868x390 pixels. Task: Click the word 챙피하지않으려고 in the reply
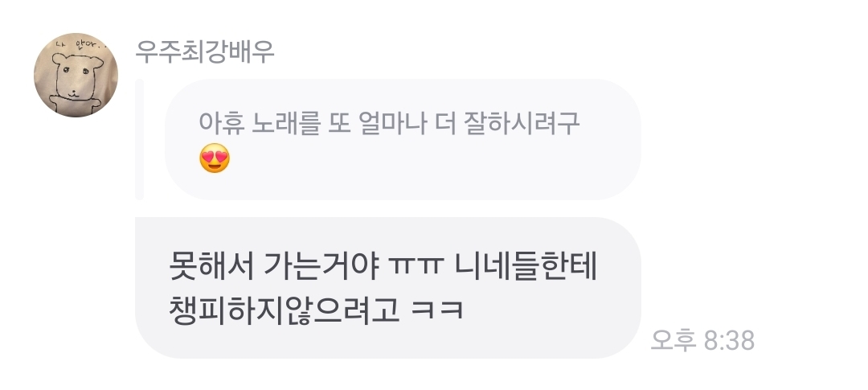284,310
